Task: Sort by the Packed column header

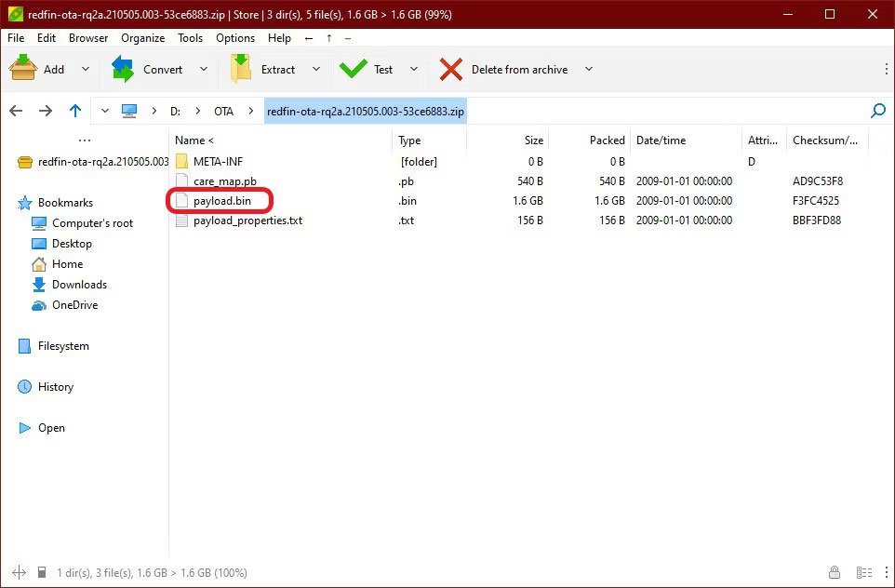Action: (590, 140)
